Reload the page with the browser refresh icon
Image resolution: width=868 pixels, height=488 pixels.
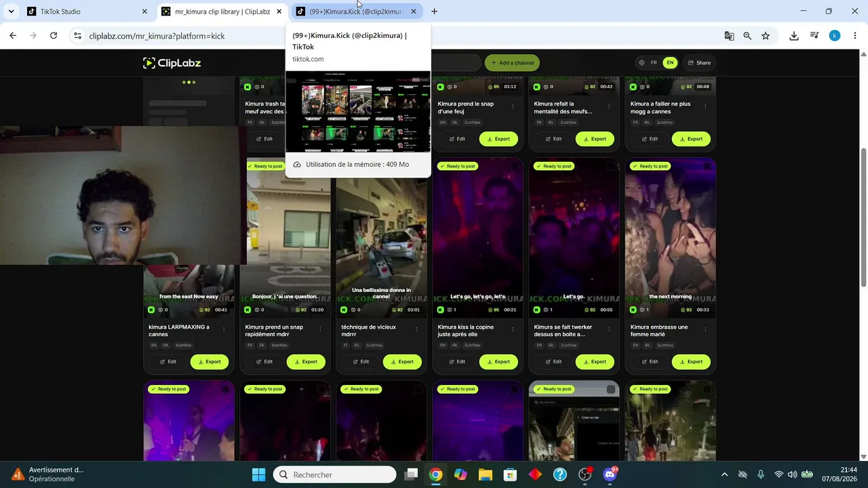[x=54, y=36]
